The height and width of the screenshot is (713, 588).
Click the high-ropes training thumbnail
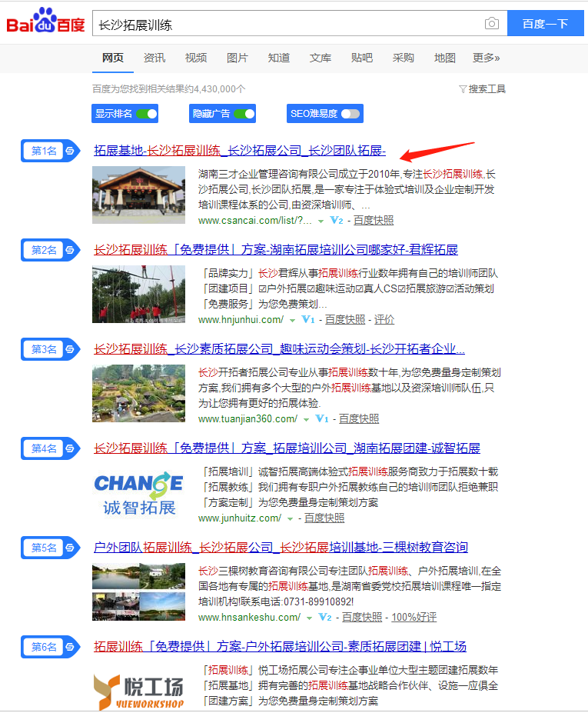point(138,295)
